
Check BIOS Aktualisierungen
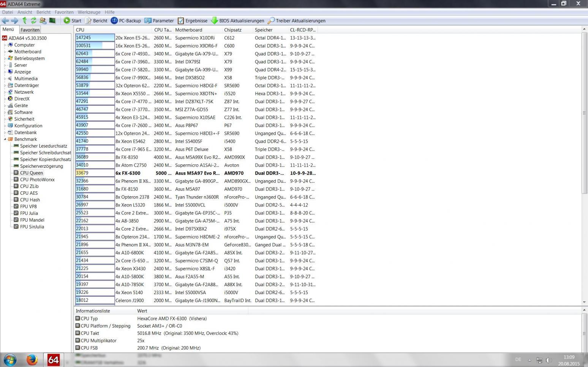tap(238, 20)
